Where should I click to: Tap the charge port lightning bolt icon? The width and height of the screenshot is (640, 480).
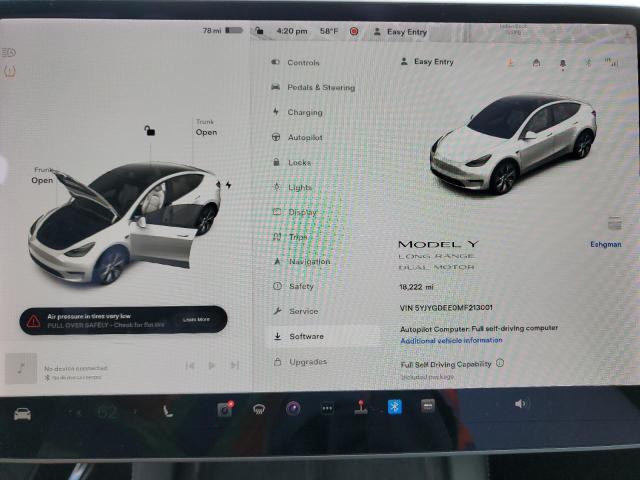[x=229, y=185]
